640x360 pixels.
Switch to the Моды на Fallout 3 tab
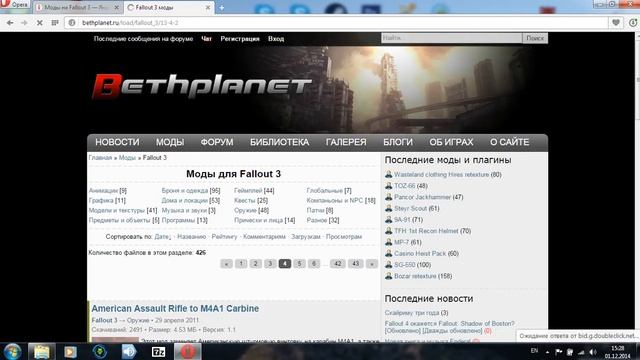click(77, 7)
